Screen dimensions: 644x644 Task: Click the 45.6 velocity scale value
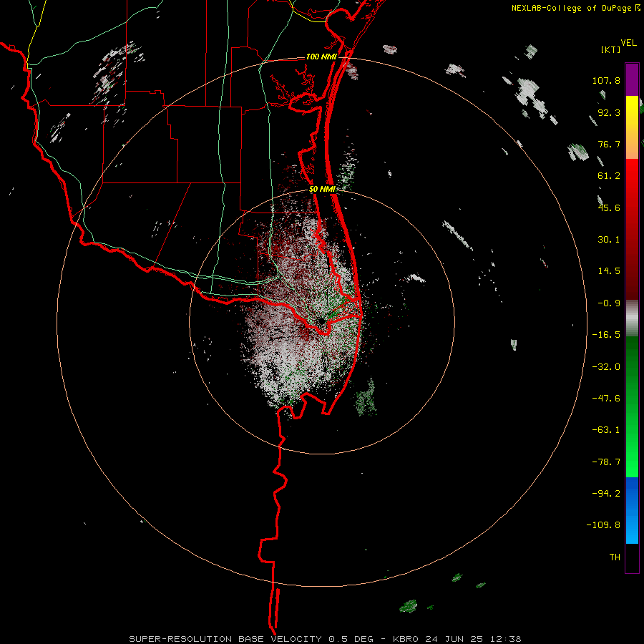pos(609,208)
